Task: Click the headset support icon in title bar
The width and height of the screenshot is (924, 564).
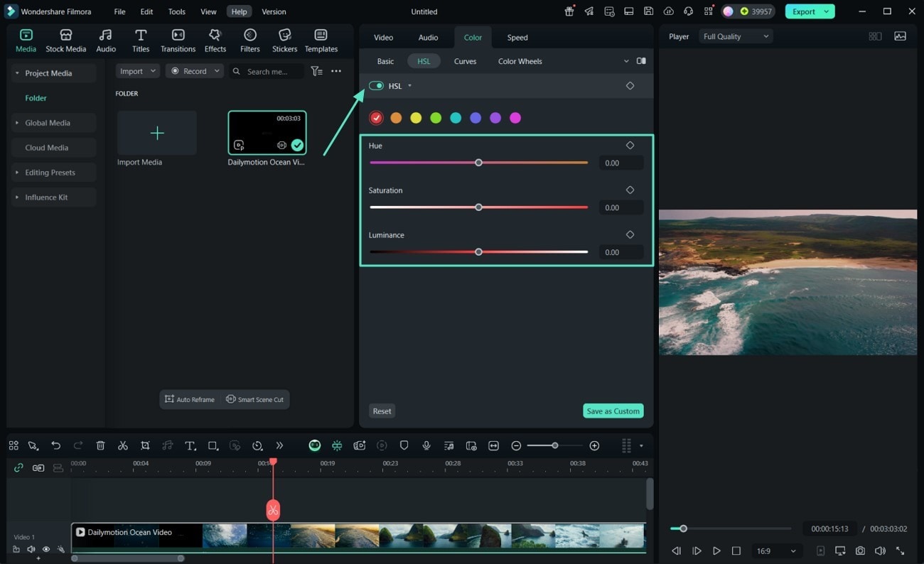Action: tap(688, 11)
